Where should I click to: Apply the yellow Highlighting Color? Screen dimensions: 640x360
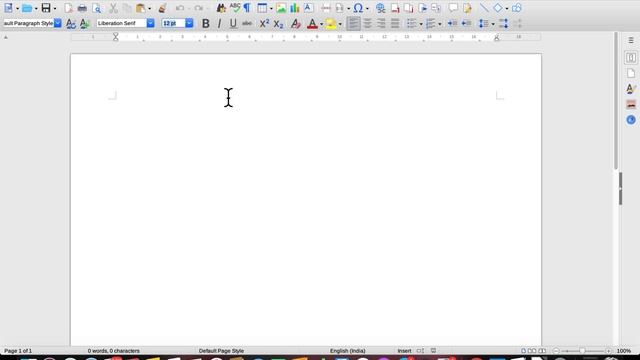[x=331, y=24]
